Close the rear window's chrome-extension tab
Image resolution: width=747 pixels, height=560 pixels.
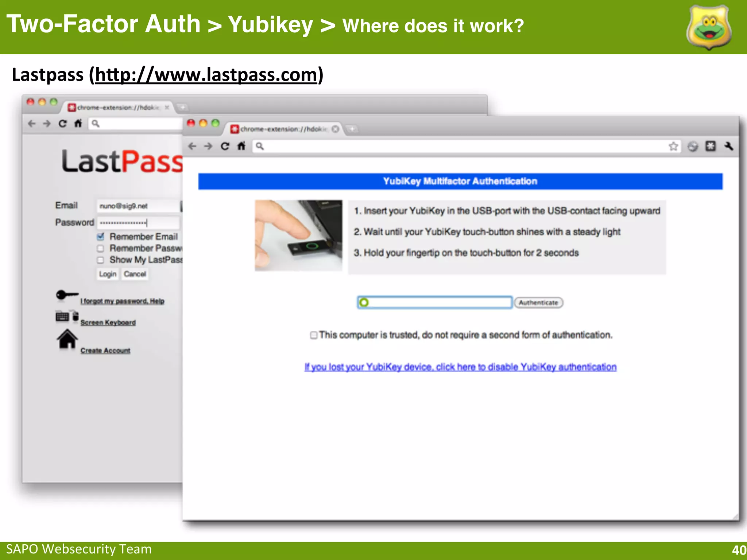pos(167,107)
